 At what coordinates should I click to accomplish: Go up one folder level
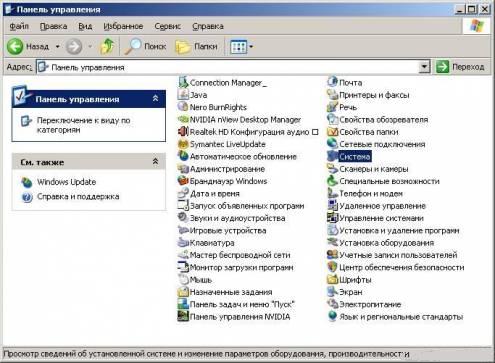[x=107, y=46]
